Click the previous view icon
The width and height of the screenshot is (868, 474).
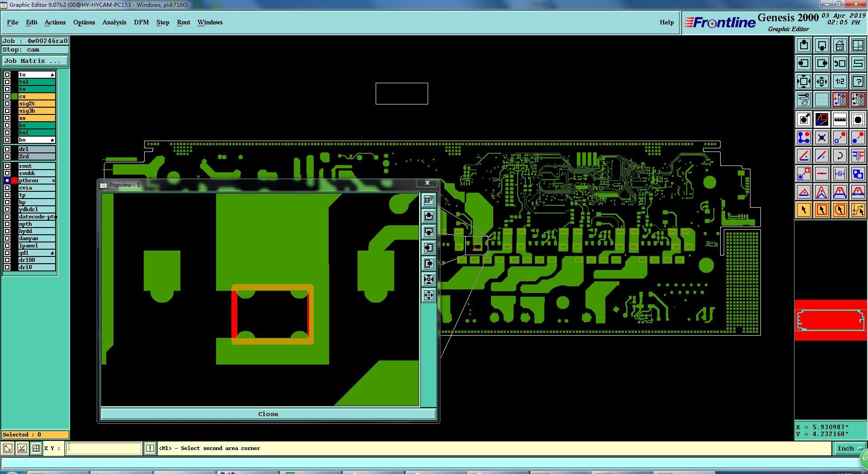[x=840, y=63]
